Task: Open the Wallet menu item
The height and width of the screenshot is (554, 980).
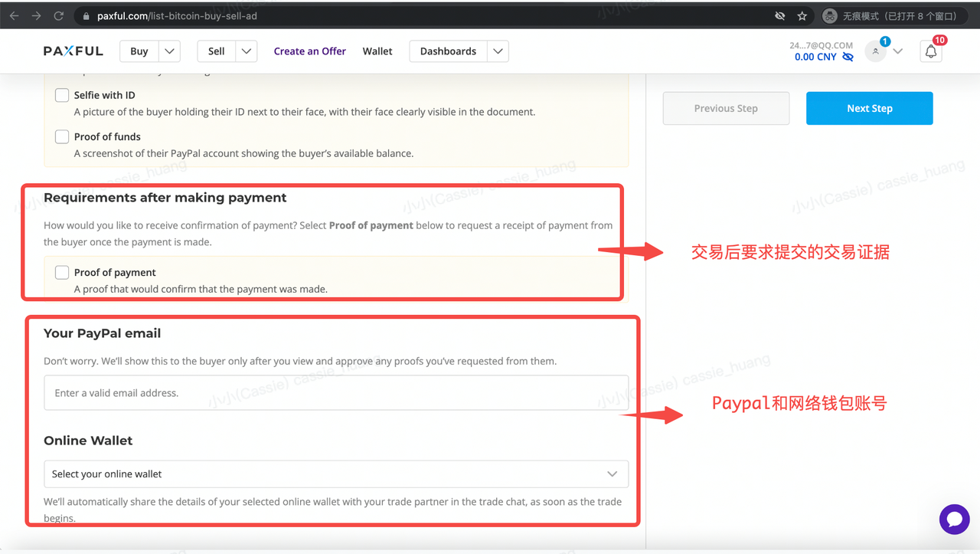Action: (x=377, y=51)
